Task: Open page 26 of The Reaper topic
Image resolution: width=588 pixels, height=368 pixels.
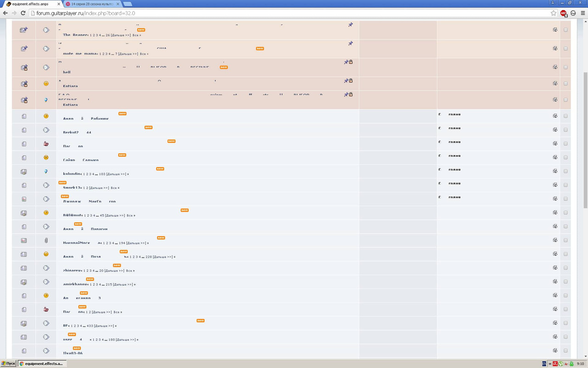Action: point(108,35)
